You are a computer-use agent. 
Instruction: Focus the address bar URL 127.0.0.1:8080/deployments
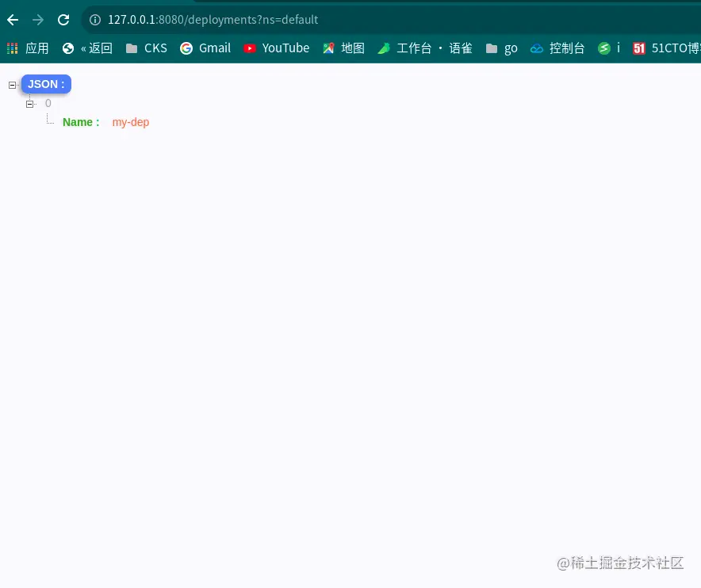coord(213,20)
